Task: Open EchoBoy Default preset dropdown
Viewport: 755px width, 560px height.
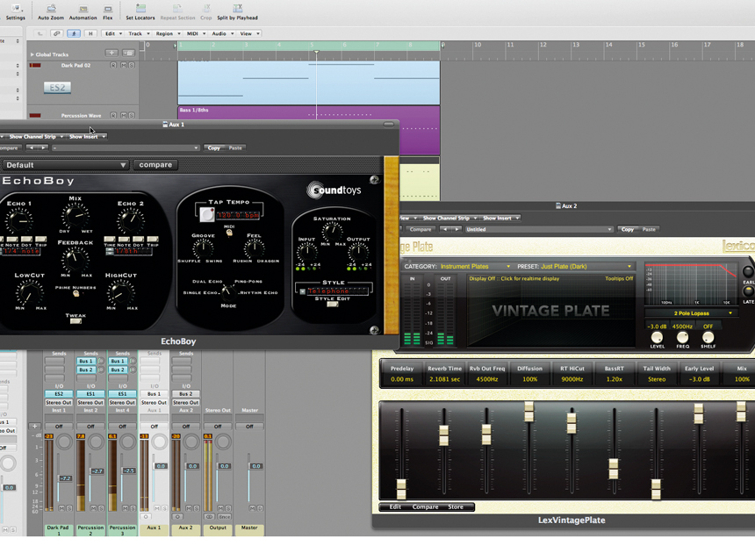Action: click(x=65, y=165)
